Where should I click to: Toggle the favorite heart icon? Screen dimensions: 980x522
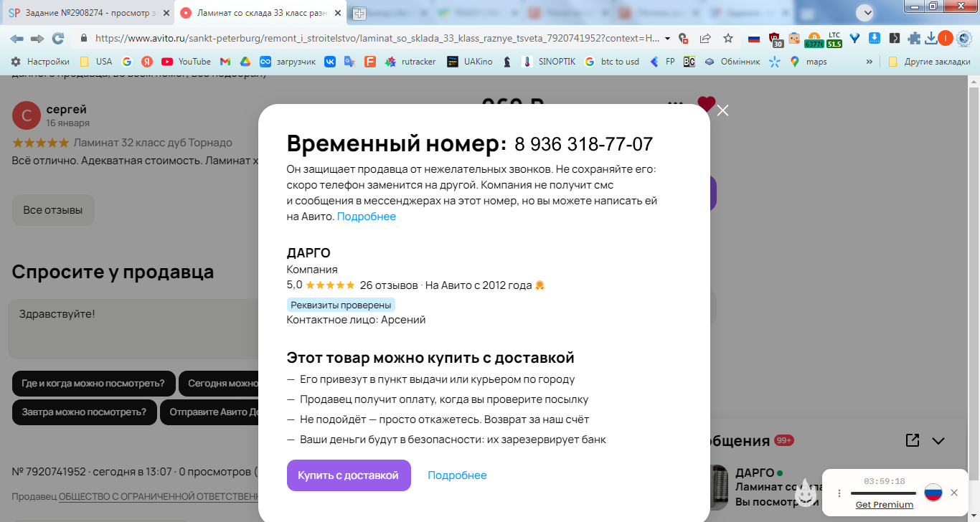pos(706,104)
